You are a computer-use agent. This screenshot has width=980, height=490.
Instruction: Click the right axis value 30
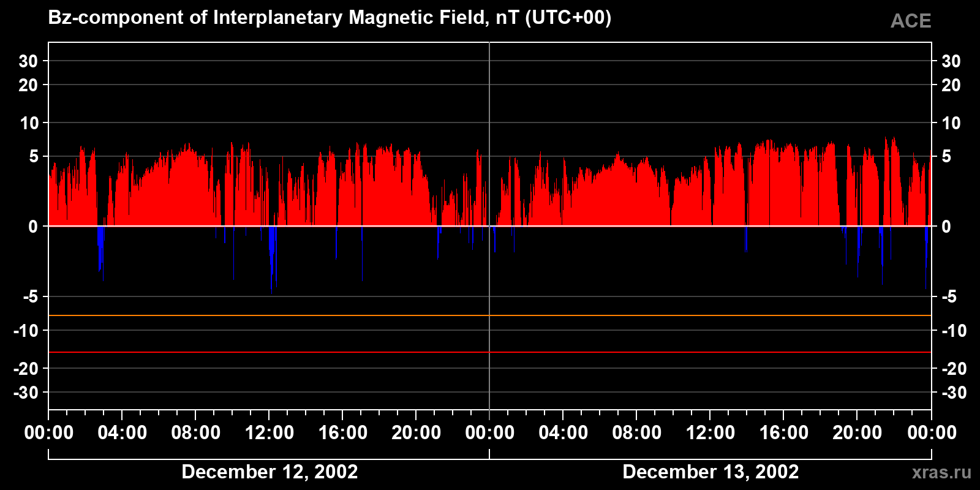pos(951,61)
